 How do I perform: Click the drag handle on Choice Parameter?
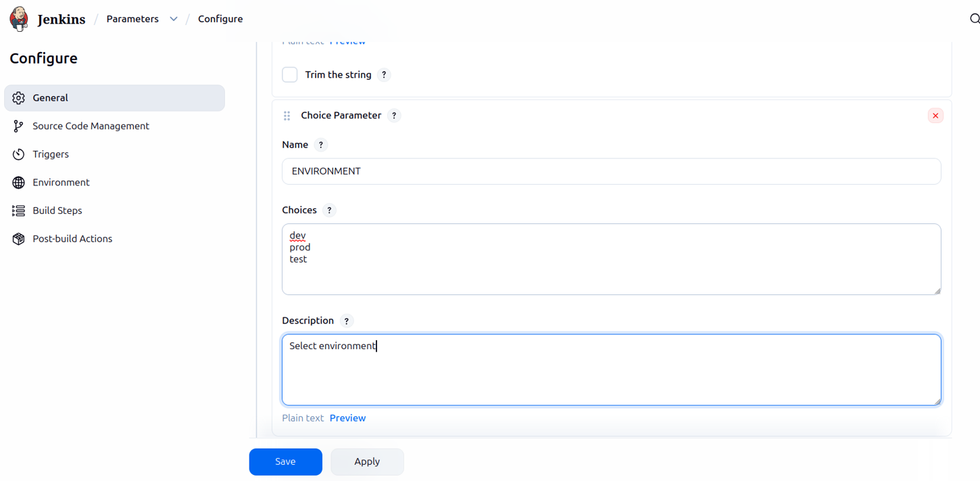click(x=287, y=115)
